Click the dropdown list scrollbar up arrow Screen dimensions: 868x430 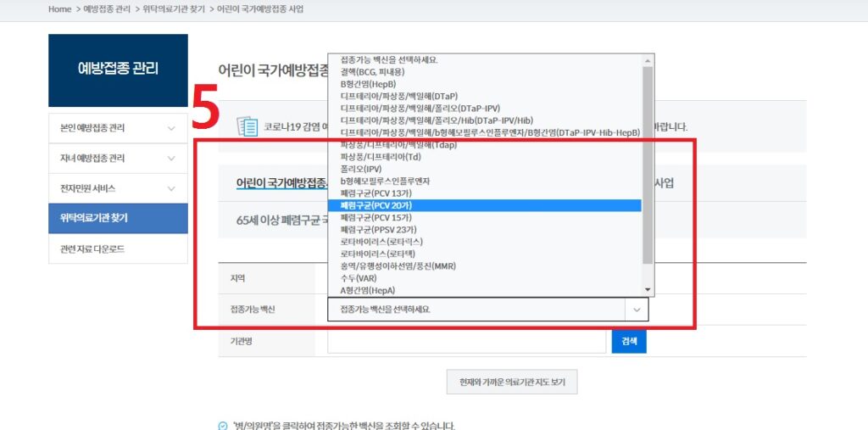tap(648, 60)
